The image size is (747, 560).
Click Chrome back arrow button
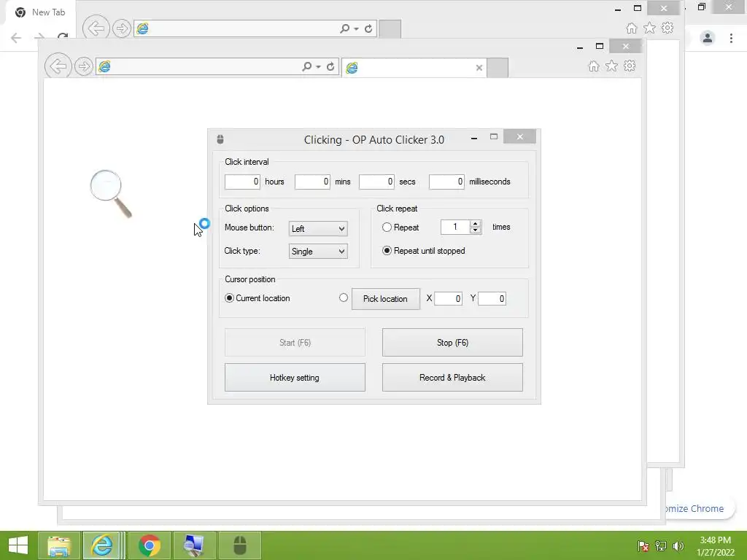coord(16,38)
